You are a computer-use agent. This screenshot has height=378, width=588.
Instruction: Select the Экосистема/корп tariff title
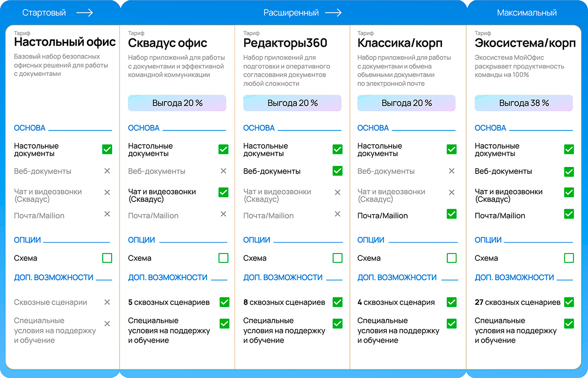pyautogui.click(x=525, y=43)
